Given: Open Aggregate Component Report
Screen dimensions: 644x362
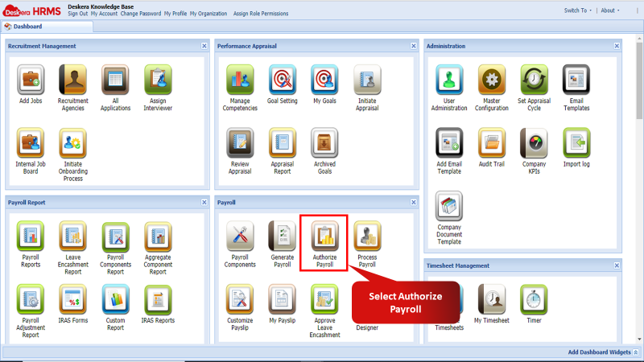Looking at the screenshot, I should point(158,236).
